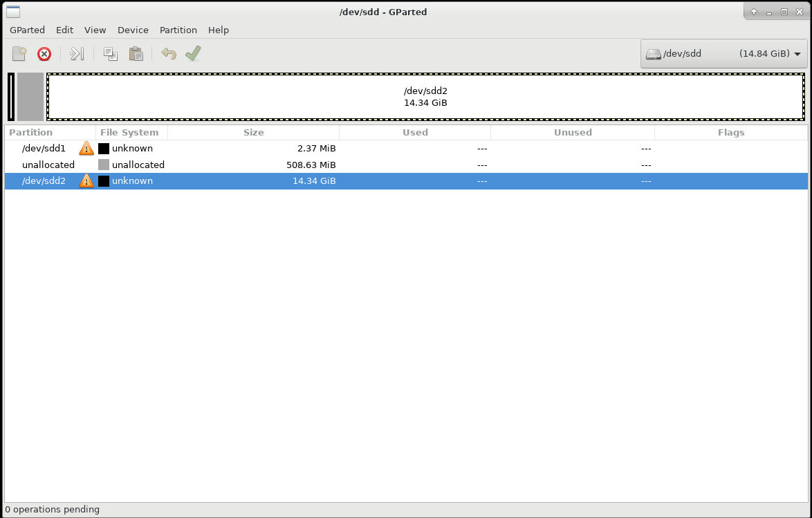Click 'unallocated' file system text
Screen dimensions: 812x518
click(x=138, y=165)
